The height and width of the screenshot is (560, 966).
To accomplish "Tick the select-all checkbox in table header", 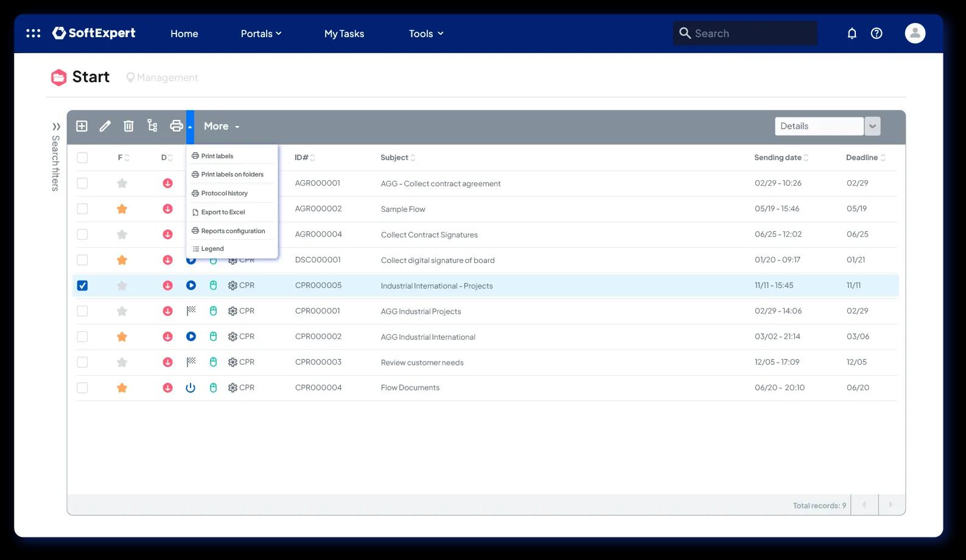I will [x=82, y=158].
